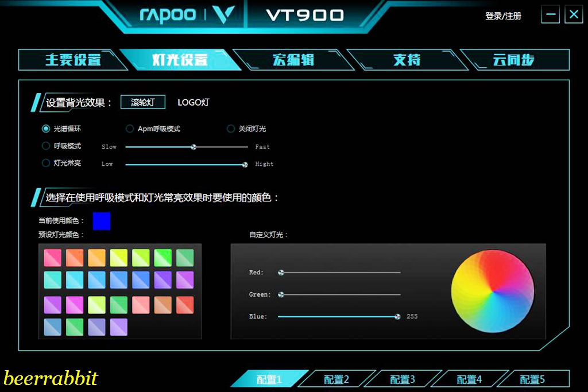Open the 登录/注册 login link

point(502,16)
